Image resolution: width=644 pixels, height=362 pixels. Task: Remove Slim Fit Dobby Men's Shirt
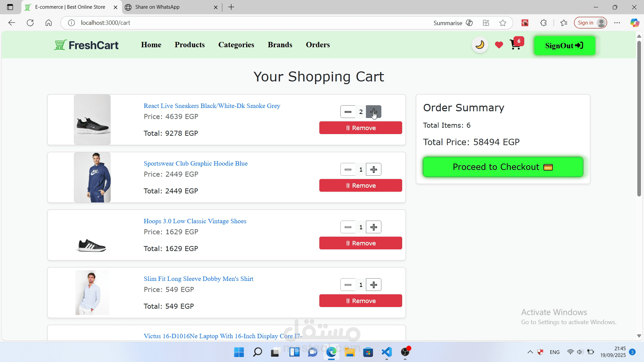361,301
